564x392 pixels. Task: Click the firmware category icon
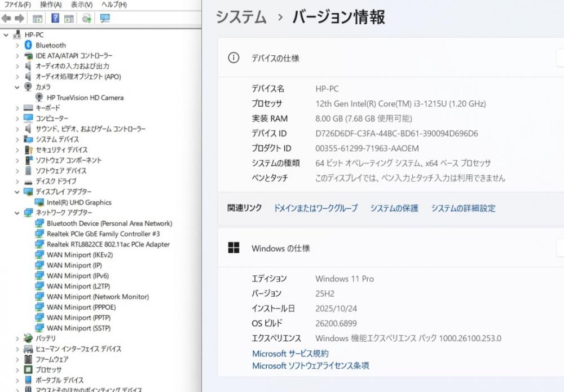pyautogui.click(x=28, y=359)
